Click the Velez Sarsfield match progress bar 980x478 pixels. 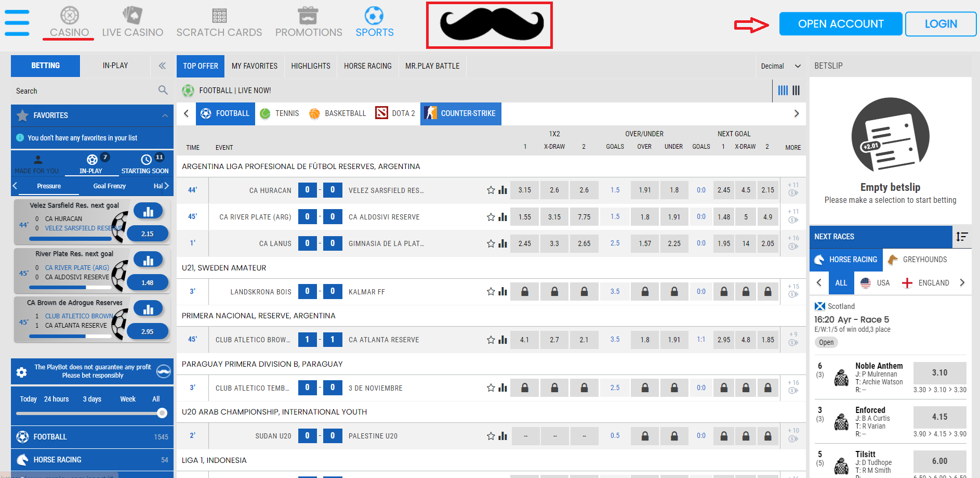pyautogui.click(x=70, y=239)
